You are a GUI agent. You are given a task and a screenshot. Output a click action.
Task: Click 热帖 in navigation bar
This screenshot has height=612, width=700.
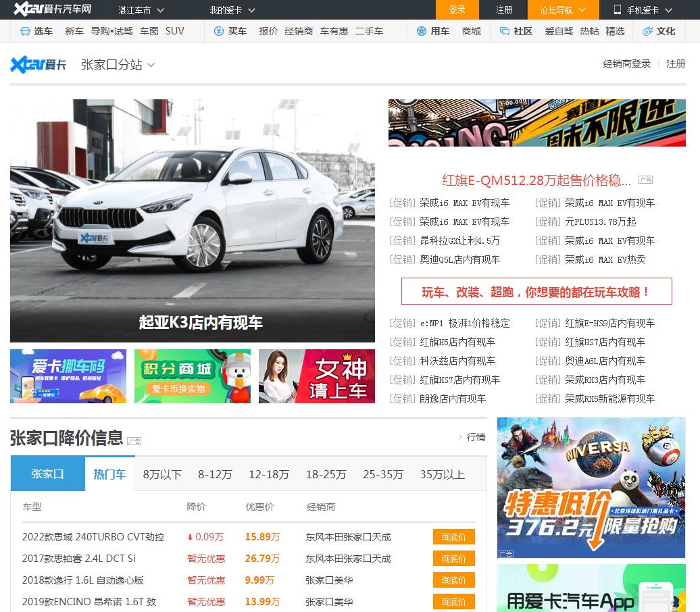pyautogui.click(x=589, y=31)
